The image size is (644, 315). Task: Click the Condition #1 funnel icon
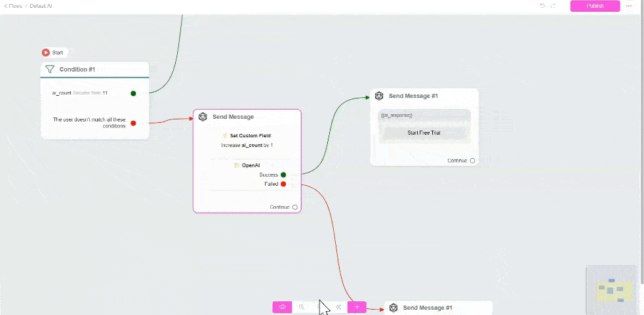tap(50, 69)
